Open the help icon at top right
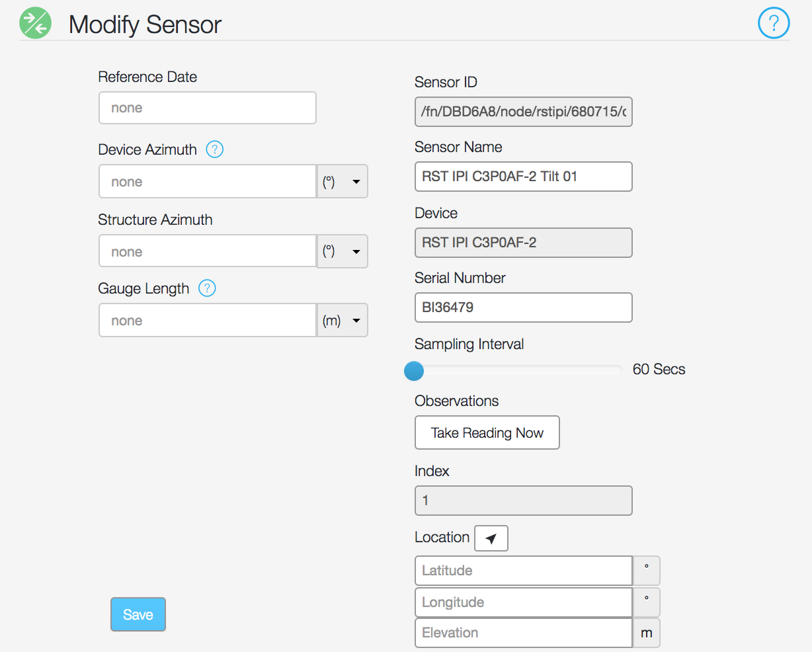The height and width of the screenshot is (652, 812). click(774, 23)
